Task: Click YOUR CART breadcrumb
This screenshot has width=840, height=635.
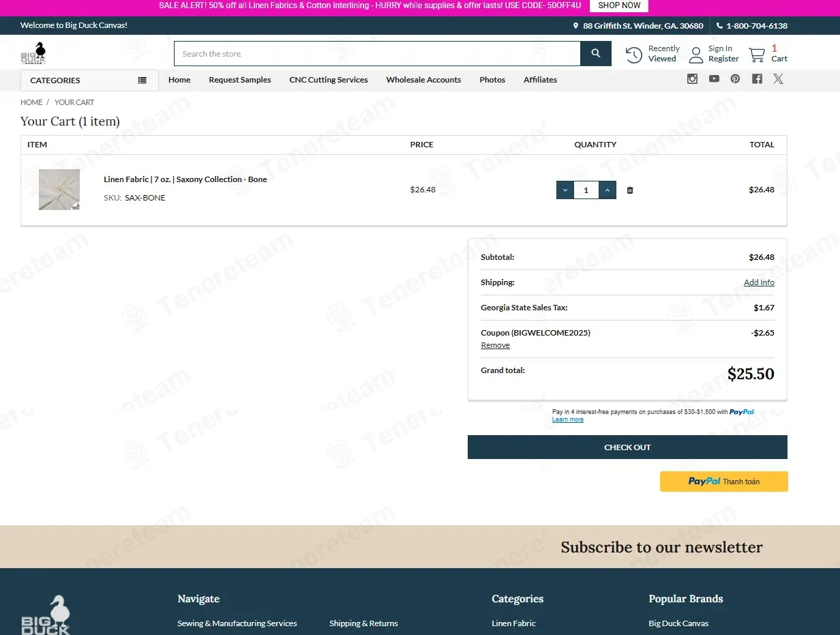Action: [74, 102]
